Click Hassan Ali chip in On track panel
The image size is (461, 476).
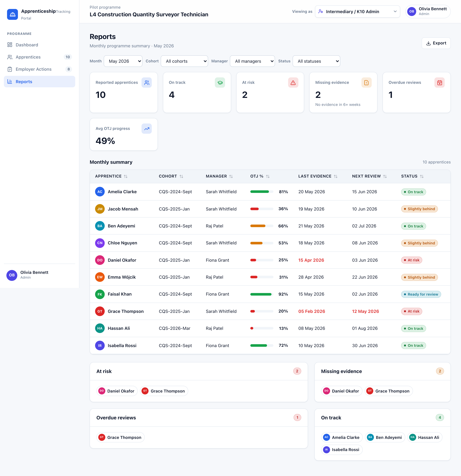(x=425, y=437)
